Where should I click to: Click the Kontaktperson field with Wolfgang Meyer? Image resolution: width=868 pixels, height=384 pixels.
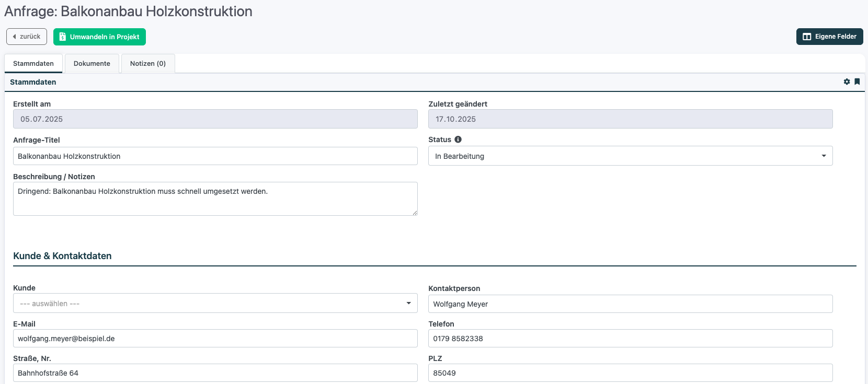(x=630, y=304)
